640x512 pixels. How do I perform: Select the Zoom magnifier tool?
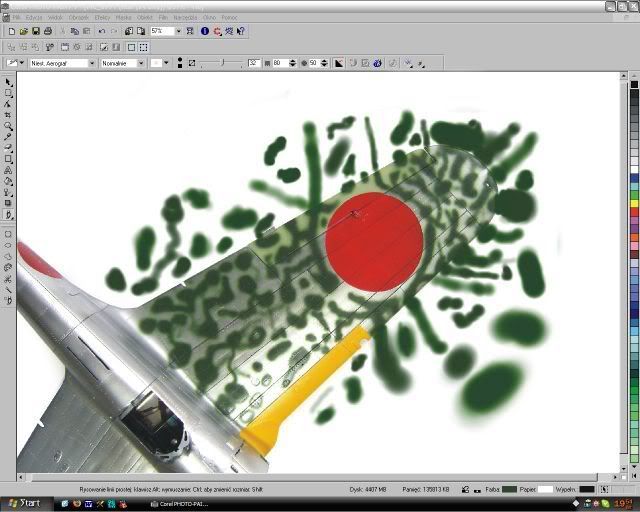click(x=9, y=126)
